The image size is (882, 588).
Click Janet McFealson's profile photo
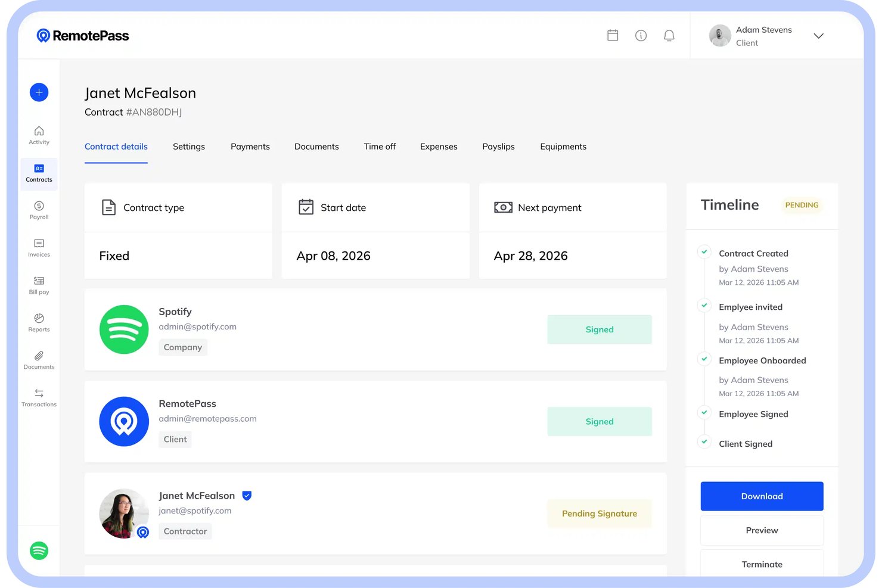(124, 514)
